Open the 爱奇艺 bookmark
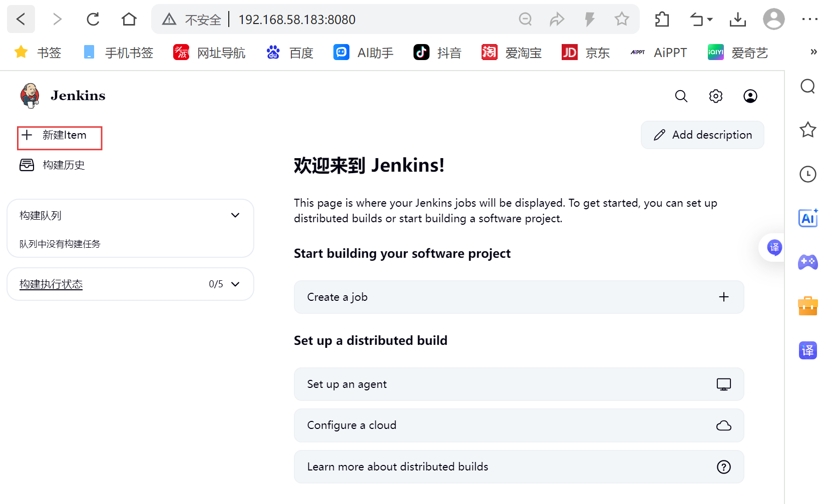825x504 pixels. [x=738, y=52]
